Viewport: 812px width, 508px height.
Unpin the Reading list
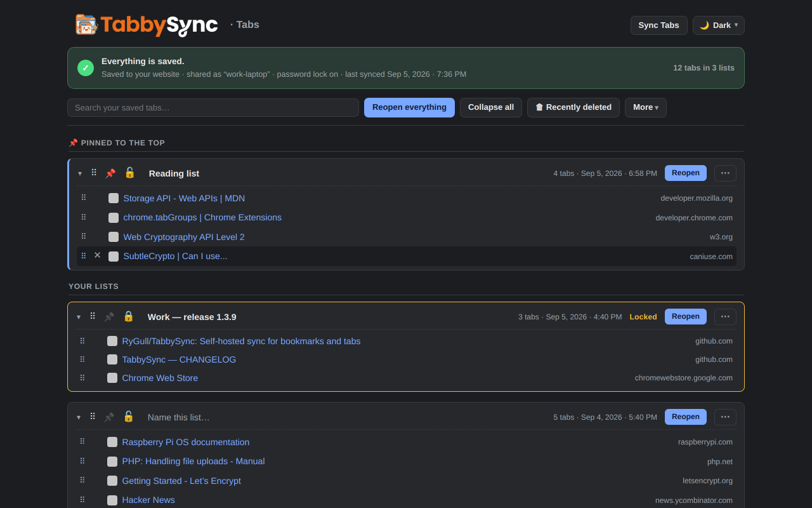pyautogui.click(x=110, y=173)
